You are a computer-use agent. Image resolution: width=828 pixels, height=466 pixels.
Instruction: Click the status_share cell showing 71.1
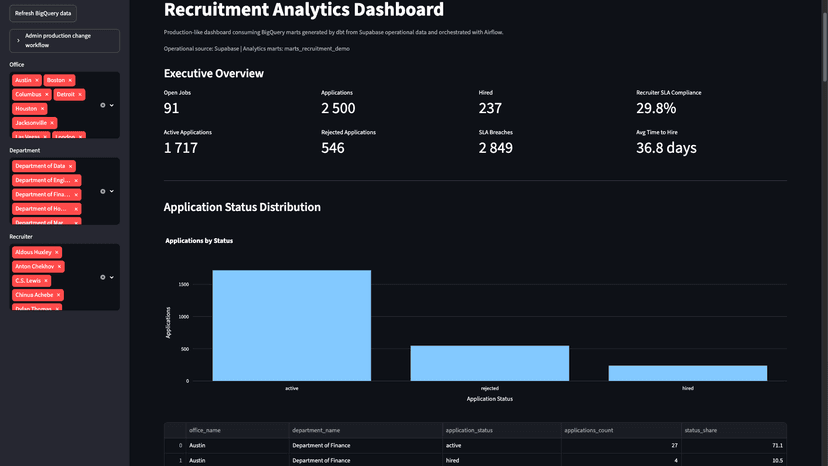click(x=734, y=445)
